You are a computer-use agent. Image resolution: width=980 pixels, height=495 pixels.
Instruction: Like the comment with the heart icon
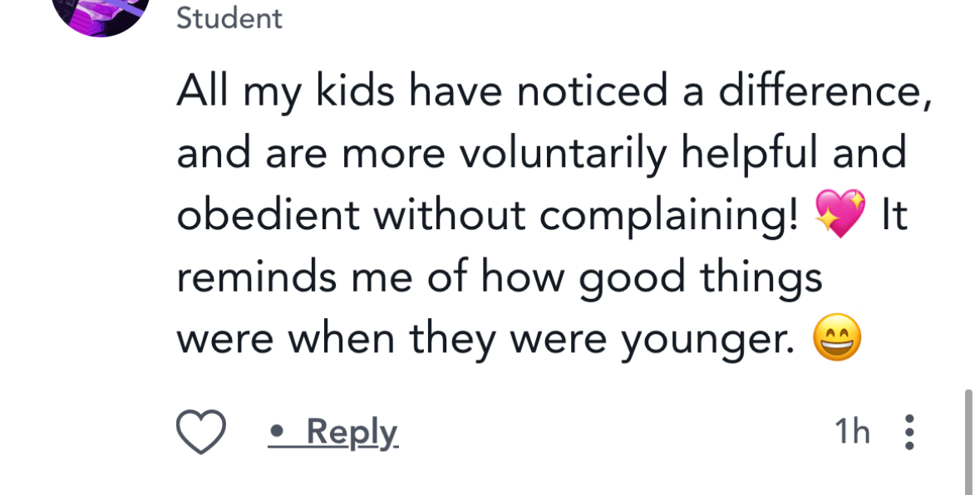(x=200, y=433)
